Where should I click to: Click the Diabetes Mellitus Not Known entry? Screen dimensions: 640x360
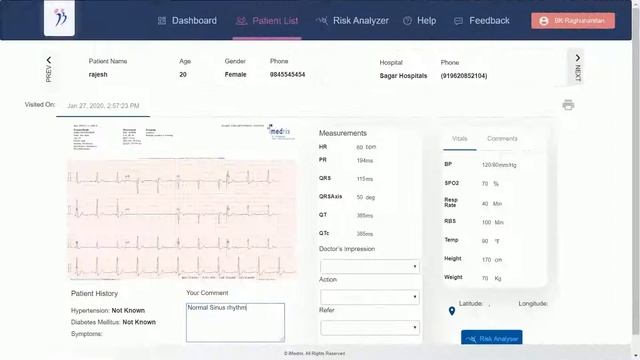(x=113, y=322)
